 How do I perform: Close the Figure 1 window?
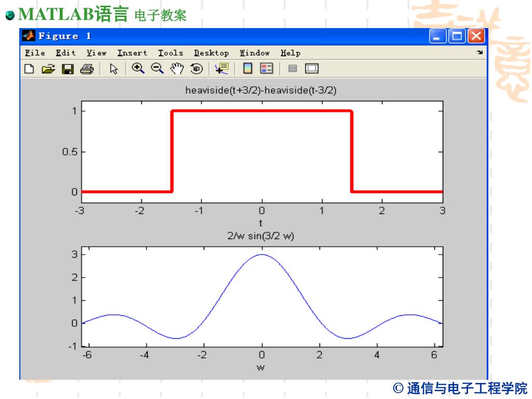476,36
